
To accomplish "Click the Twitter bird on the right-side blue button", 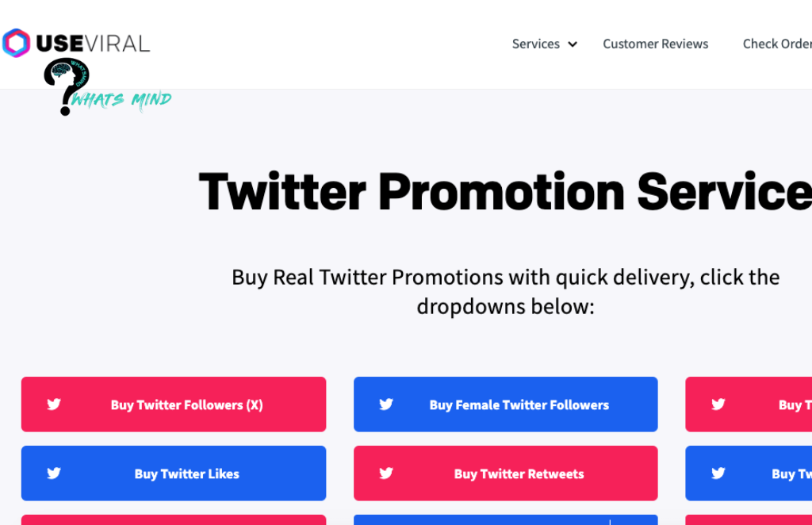I will tap(718, 473).
